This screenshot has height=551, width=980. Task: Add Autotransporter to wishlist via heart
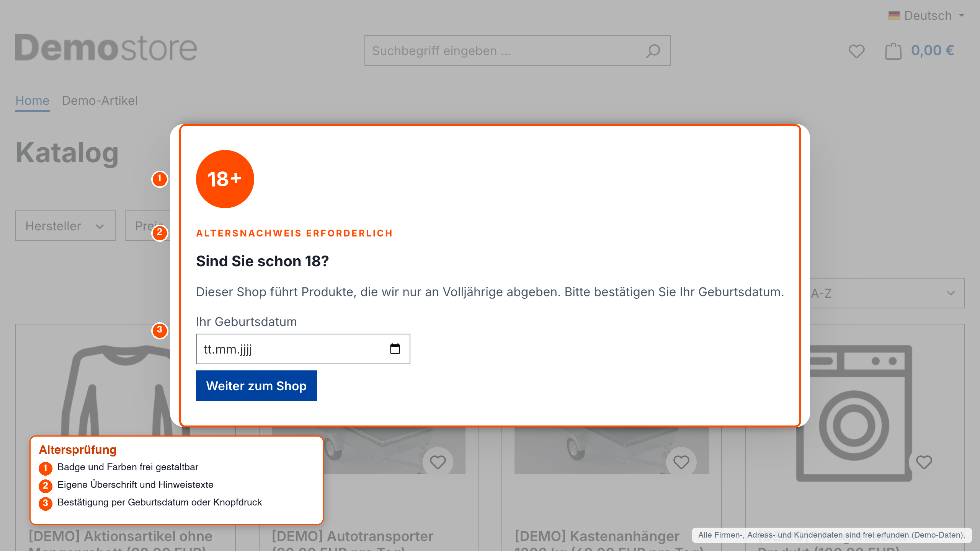pos(438,462)
